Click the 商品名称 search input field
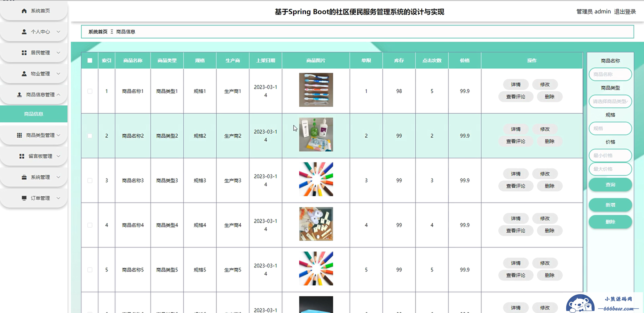644x313 pixels. click(x=610, y=74)
